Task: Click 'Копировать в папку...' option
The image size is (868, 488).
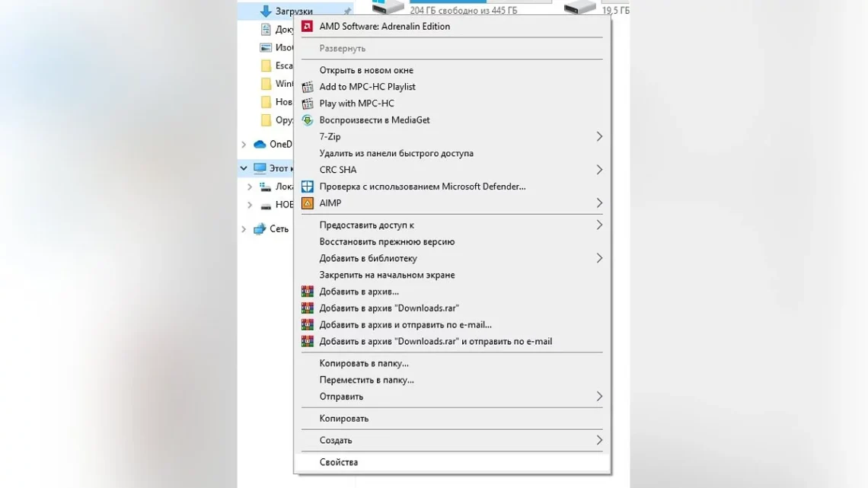Action: (x=364, y=363)
